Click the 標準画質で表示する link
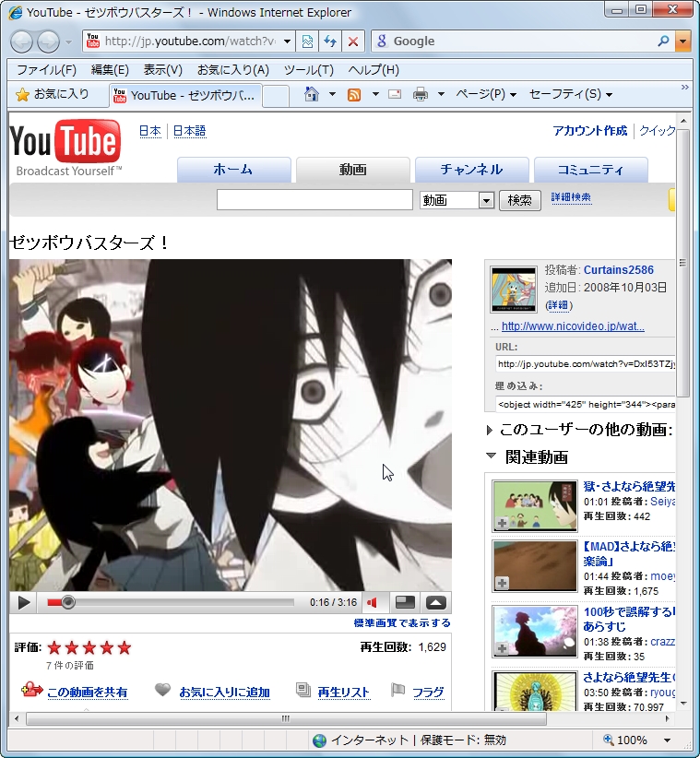 [x=402, y=623]
